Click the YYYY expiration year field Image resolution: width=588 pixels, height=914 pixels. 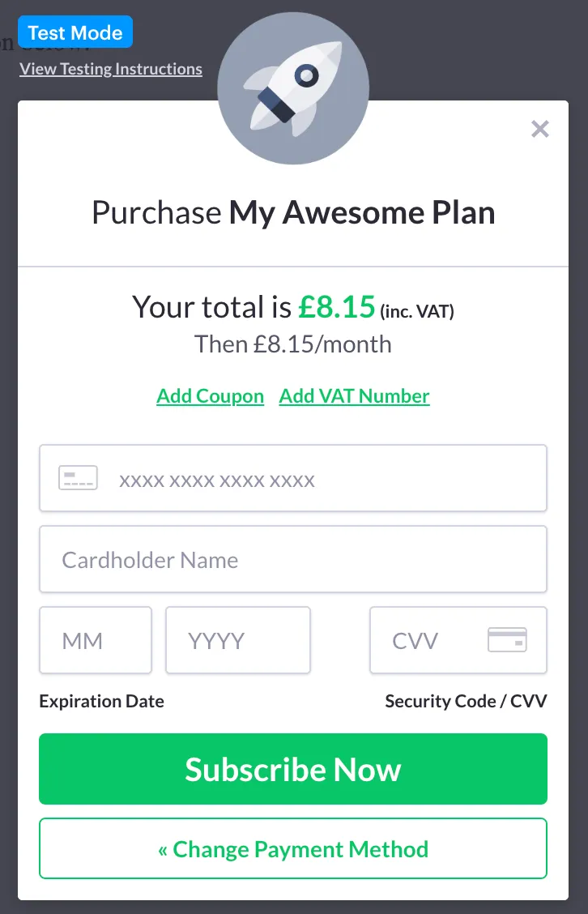237,640
